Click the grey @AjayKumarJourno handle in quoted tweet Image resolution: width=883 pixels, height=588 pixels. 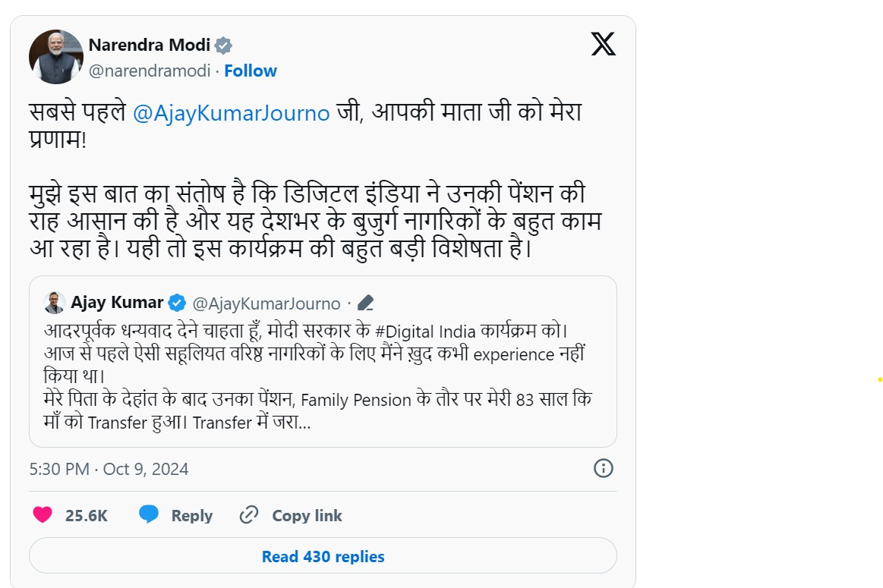(x=266, y=304)
